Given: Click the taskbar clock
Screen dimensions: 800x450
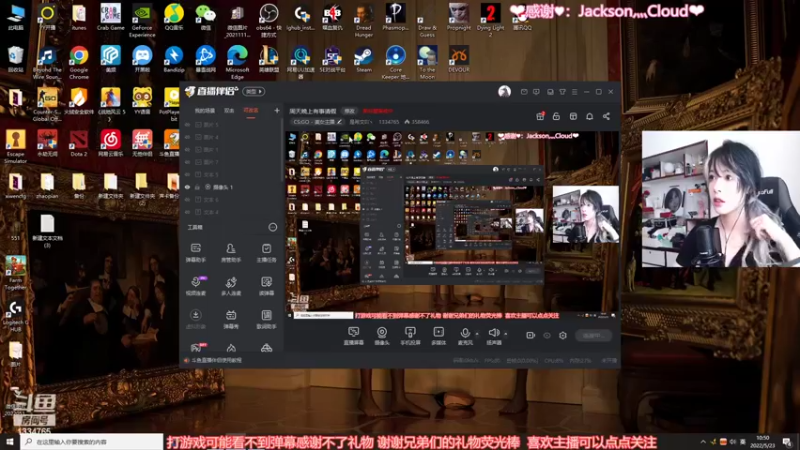Looking at the screenshot, I should pos(763,441).
